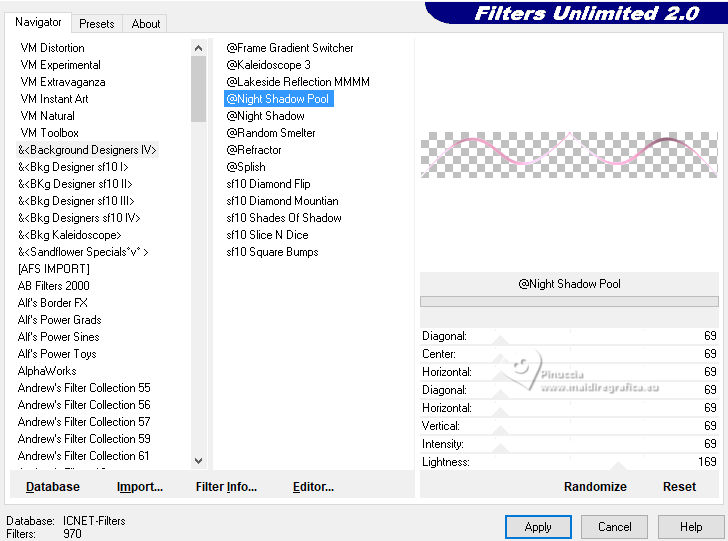728x541 pixels.
Task: Select Andrew's Filter Collection 57
Action: [84, 422]
